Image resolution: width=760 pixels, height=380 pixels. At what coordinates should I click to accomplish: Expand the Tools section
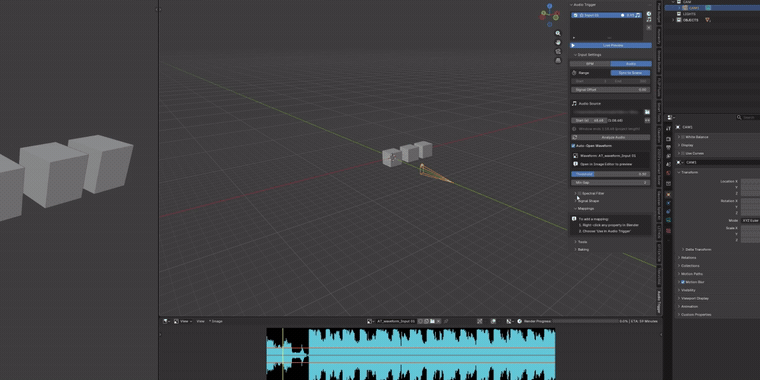[581, 241]
